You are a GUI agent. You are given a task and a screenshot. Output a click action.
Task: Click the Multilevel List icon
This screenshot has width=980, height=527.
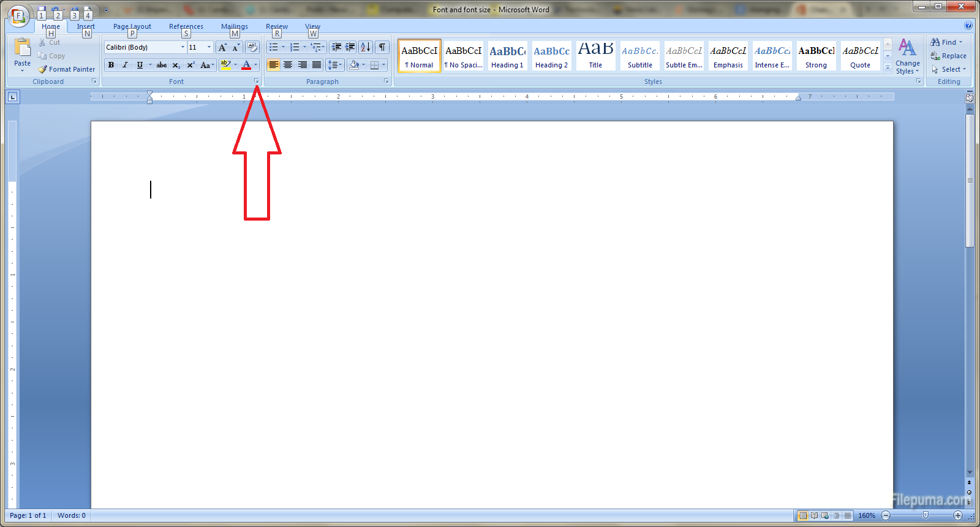tap(315, 47)
